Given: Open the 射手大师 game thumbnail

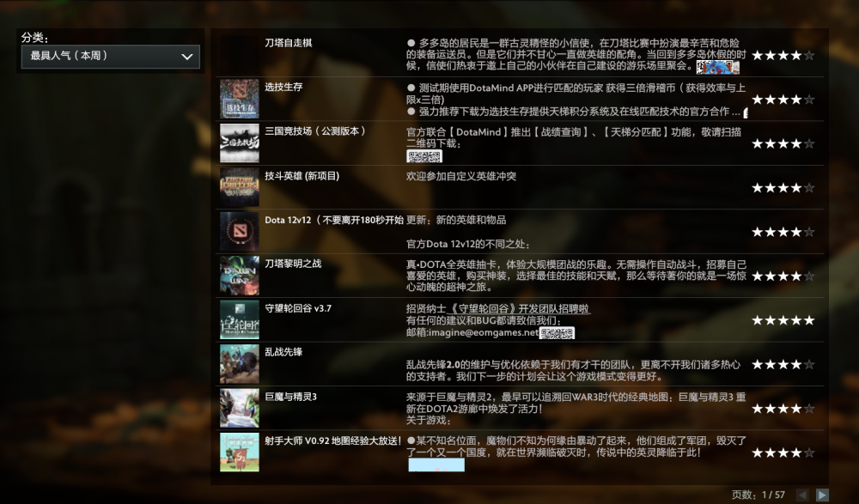Looking at the screenshot, I should (x=240, y=452).
